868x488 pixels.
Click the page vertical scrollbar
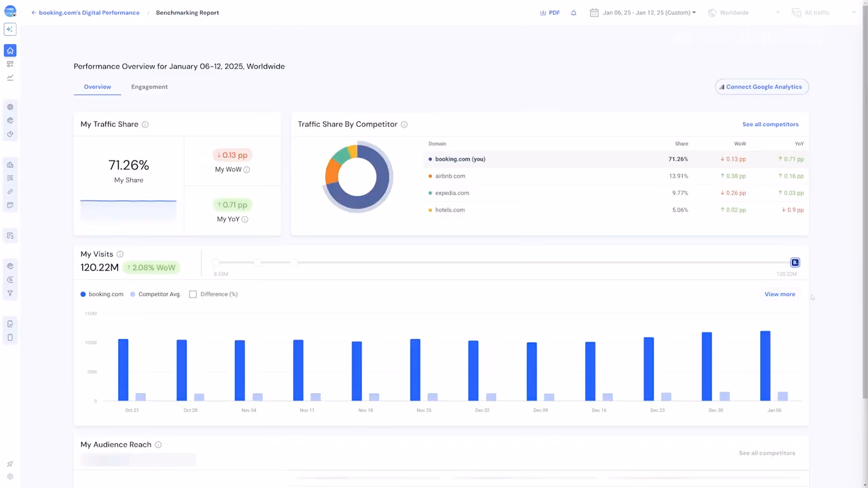click(865, 203)
